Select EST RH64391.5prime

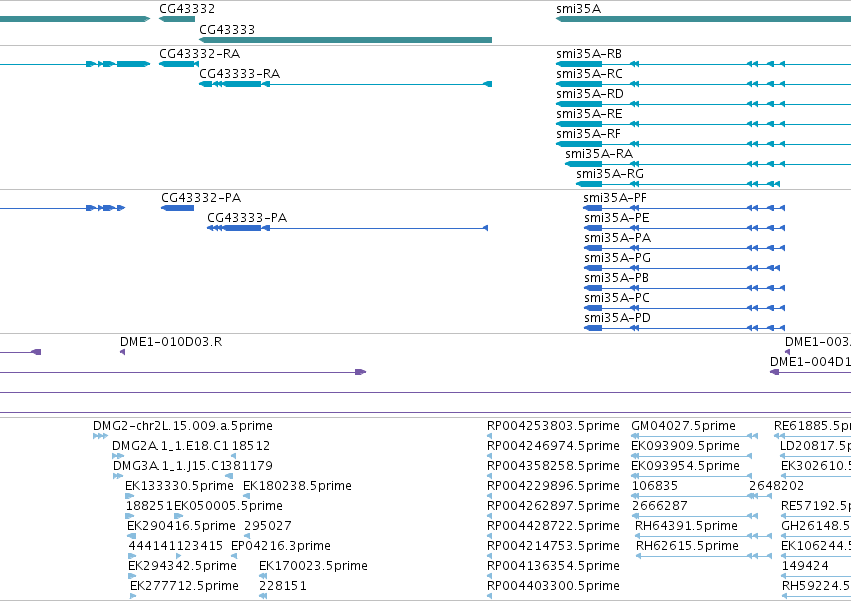[687, 526]
